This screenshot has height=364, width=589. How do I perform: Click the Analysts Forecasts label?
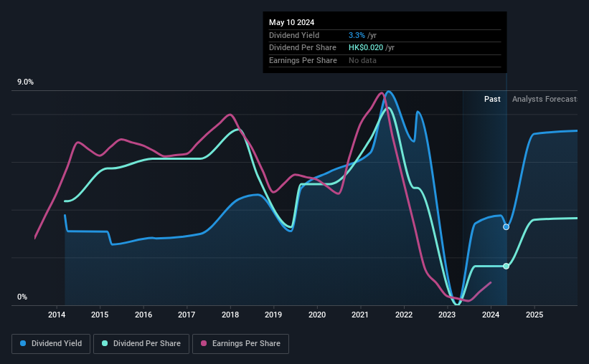(x=545, y=99)
